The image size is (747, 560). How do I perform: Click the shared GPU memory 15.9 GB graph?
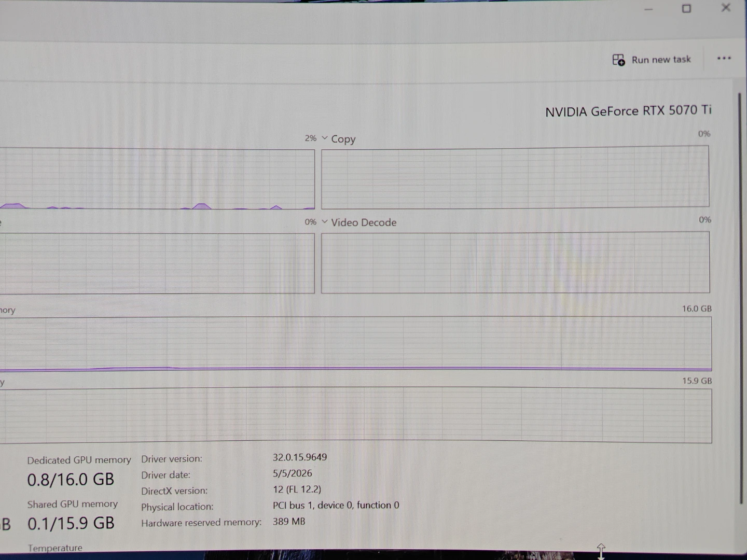click(356, 415)
